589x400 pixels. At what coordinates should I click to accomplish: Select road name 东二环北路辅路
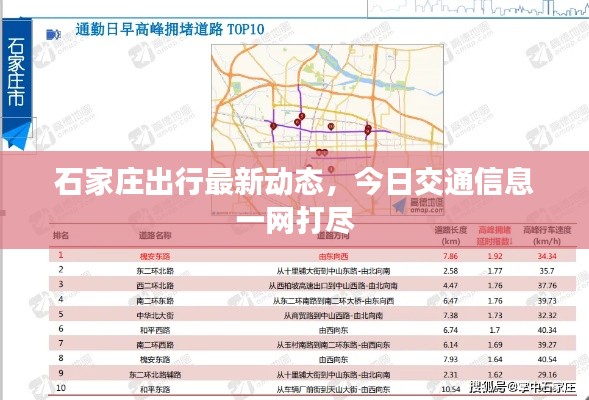(155, 375)
